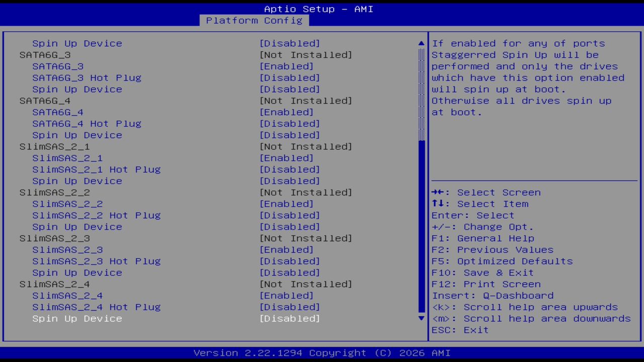Click the scrollbar down arrow
Image resolution: width=644 pixels, height=362 pixels.
tap(421, 318)
